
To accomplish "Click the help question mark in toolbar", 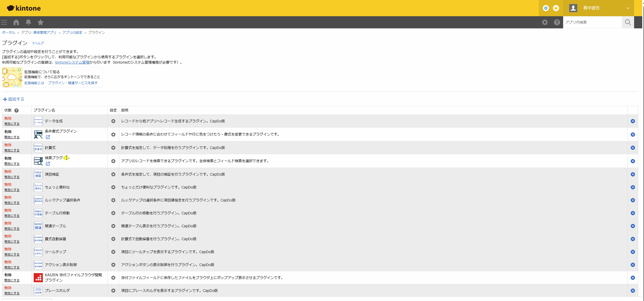I will [x=557, y=22].
